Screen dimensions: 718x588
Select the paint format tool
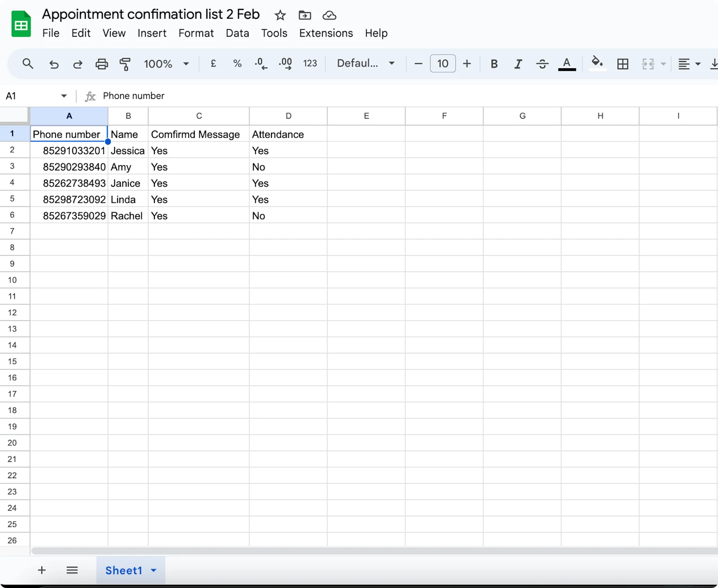coord(125,64)
